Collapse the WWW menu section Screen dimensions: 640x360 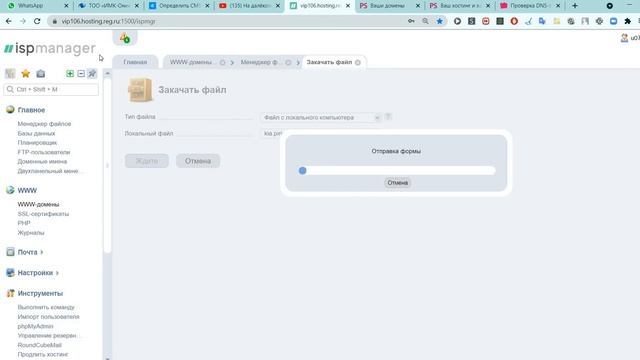coord(27,190)
